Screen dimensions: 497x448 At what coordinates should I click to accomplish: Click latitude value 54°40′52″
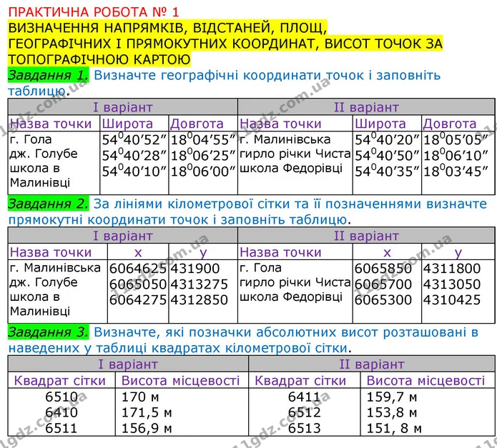(134, 139)
